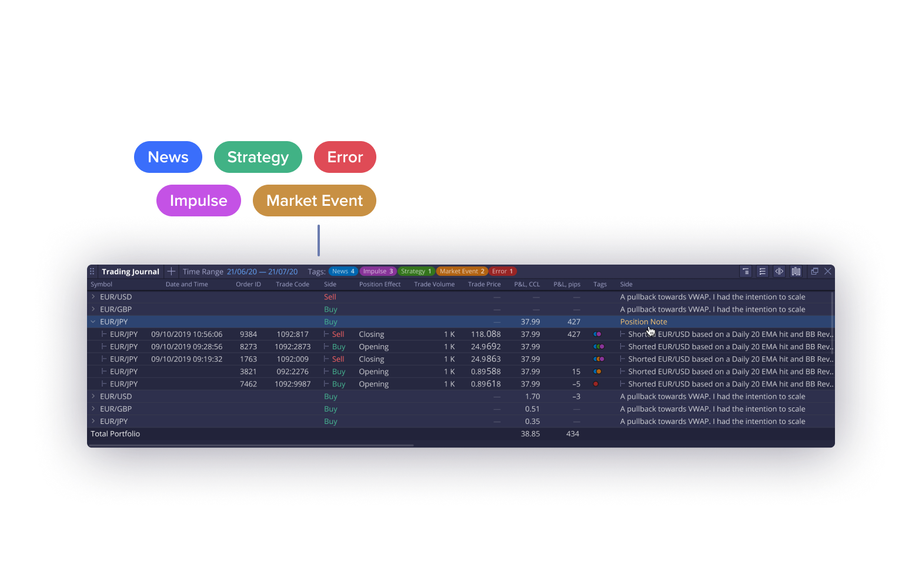Open the Time Range date selector
Image resolution: width=922 pixels, height=588 pixels.
pyautogui.click(x=262, y=272)
